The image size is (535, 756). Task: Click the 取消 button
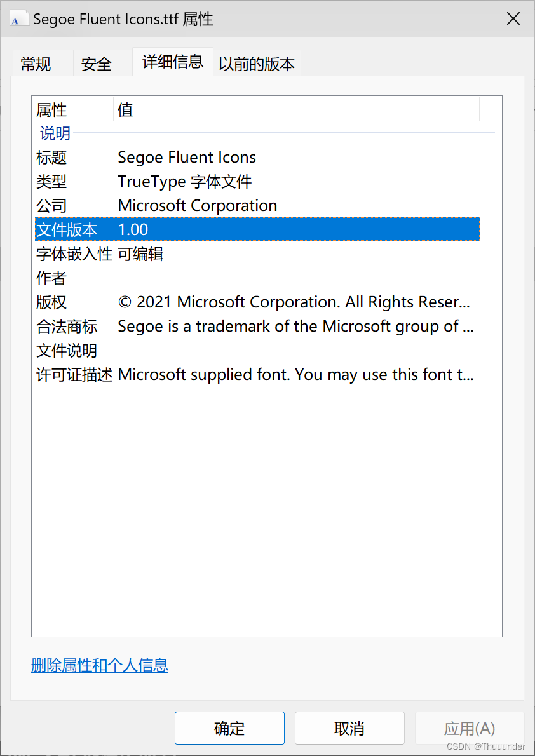pyautogui.click(x=349, y=728)
